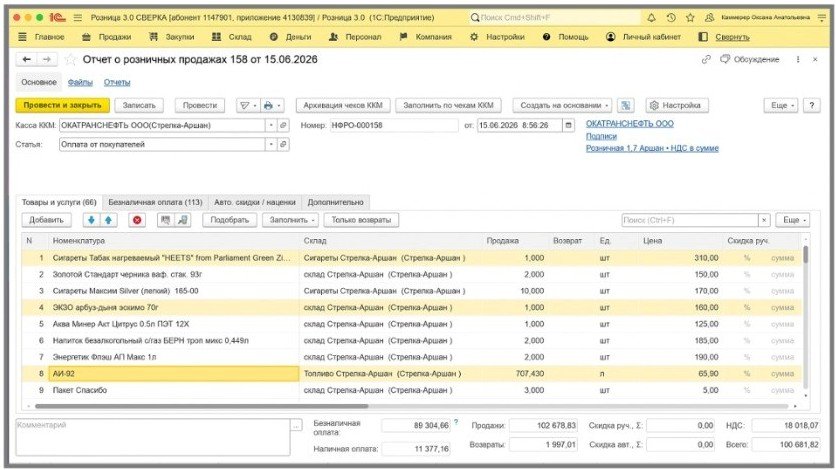Click the Записать button
The height and width of the screenshot is (470, 836).
(x=139, y=106)
